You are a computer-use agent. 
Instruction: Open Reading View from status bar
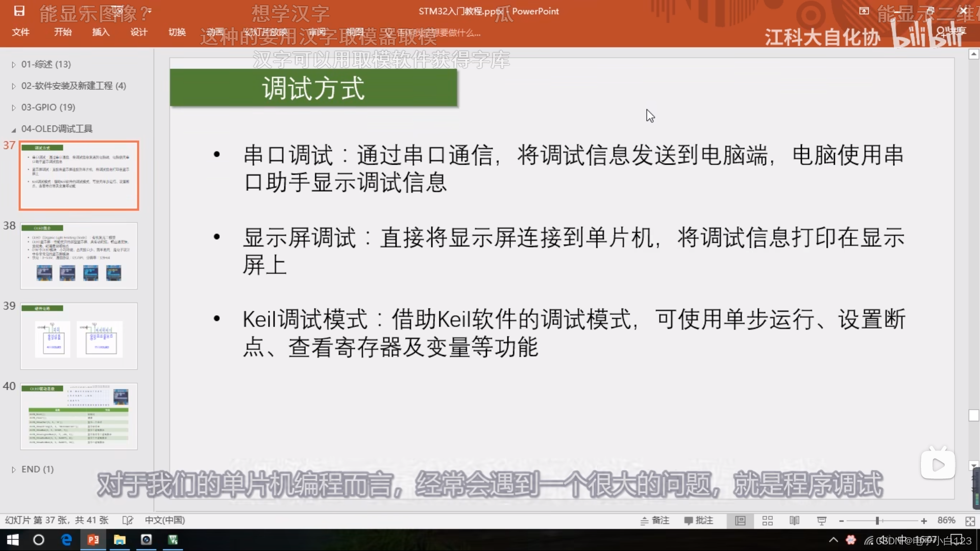pos(794,520)
